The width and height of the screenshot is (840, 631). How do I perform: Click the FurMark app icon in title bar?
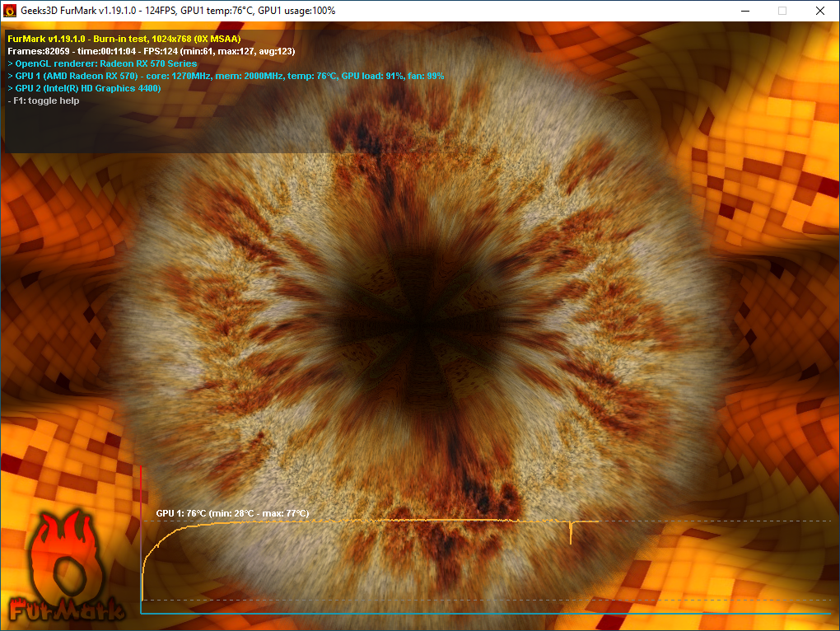[10, 11]
